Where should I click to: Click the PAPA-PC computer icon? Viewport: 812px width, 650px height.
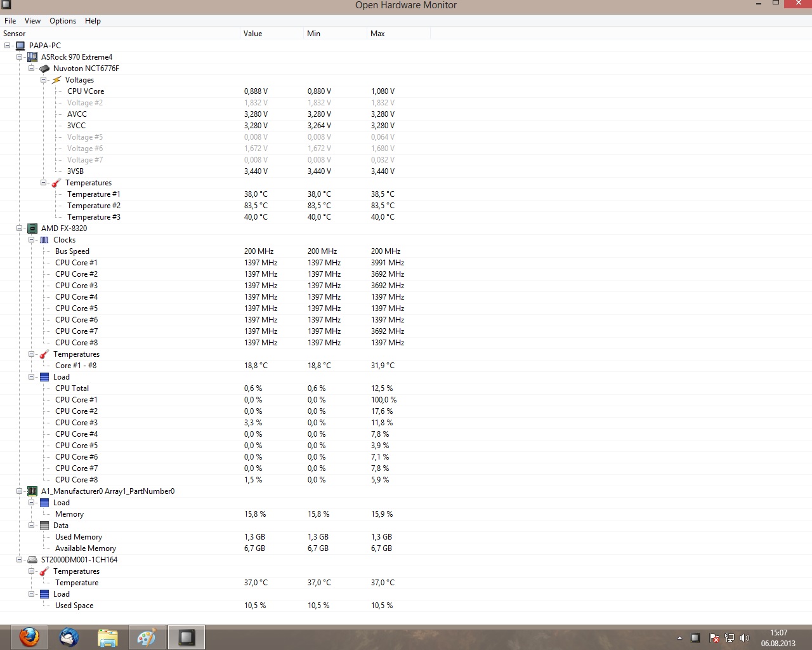20,46
